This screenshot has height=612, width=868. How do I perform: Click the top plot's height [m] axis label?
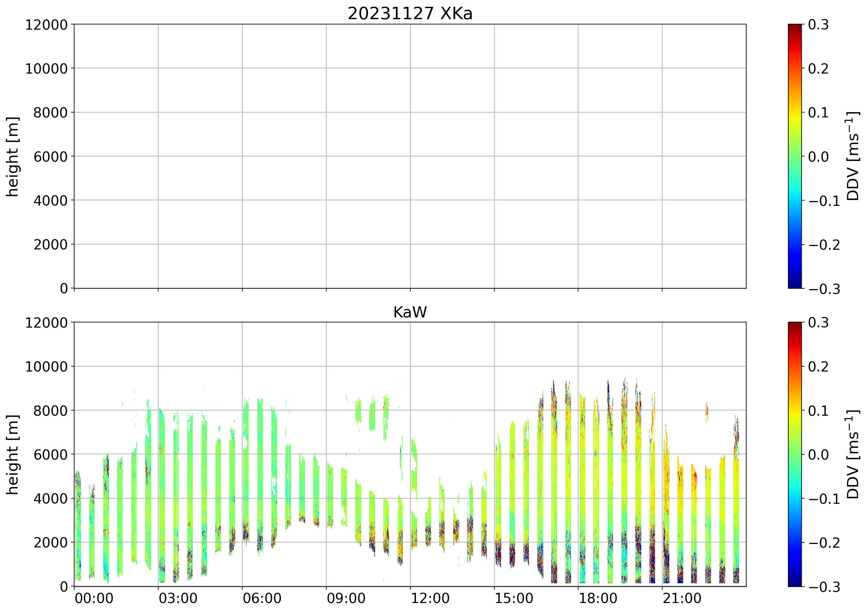12,156
